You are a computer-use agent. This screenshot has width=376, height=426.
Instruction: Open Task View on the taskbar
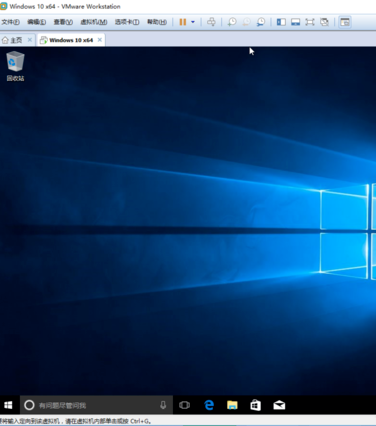[x=184, y=405]
